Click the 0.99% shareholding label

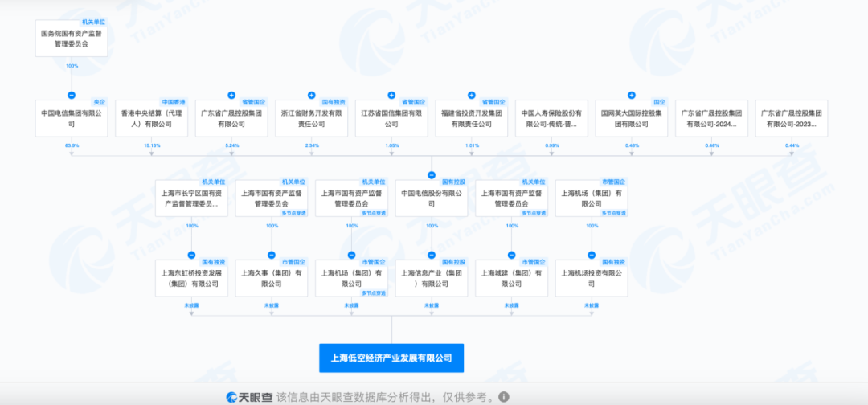pos(551,145)
